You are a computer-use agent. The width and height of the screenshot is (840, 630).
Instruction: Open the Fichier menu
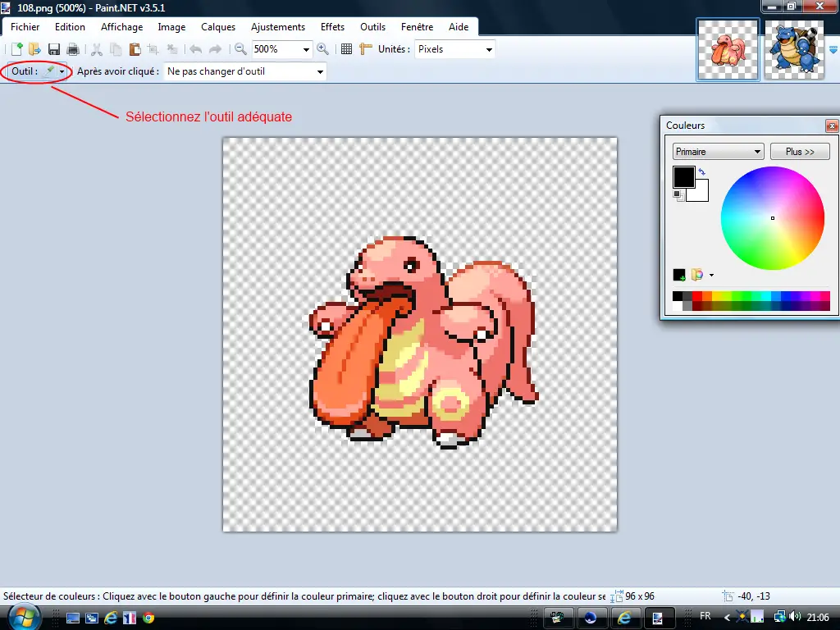click(25, 27)
